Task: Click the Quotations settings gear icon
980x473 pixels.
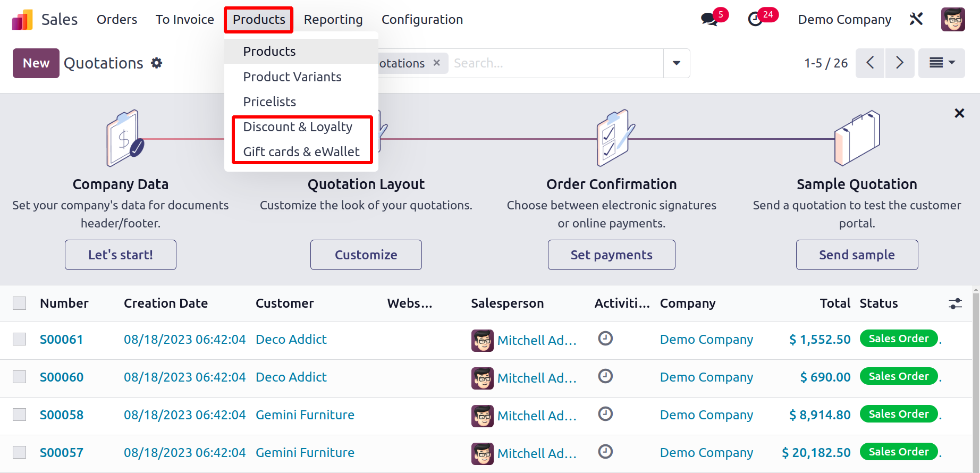Action: pyautogui.click(x=156, y=63)
